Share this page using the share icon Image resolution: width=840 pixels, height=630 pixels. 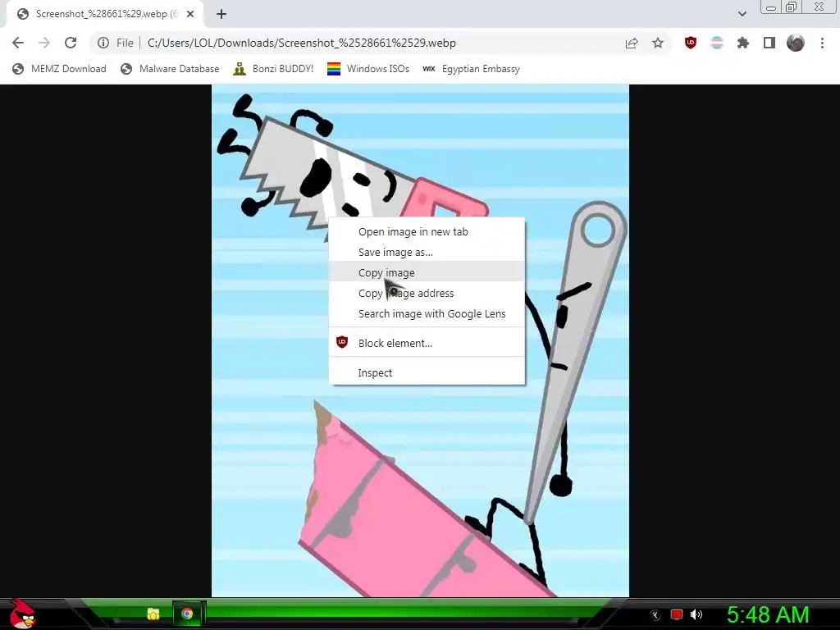coord(632,43)
